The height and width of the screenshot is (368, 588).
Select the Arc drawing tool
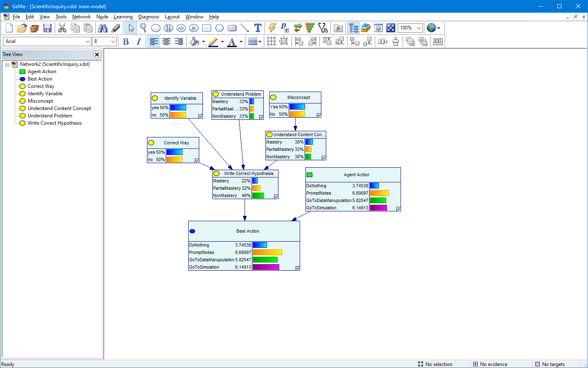pos(245,28)
